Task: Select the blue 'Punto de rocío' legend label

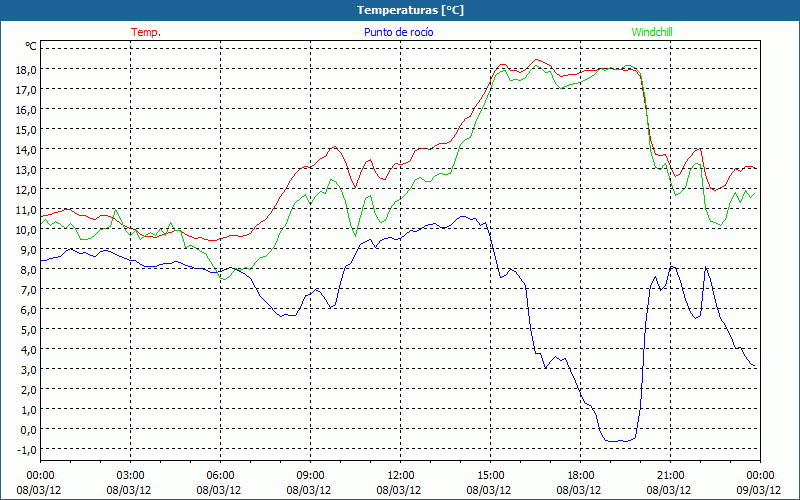Action: point(398,32)
